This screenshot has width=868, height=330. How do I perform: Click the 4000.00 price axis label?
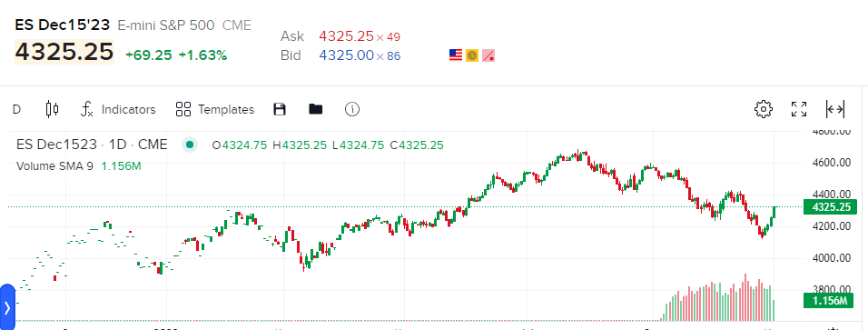click(832, 258)
